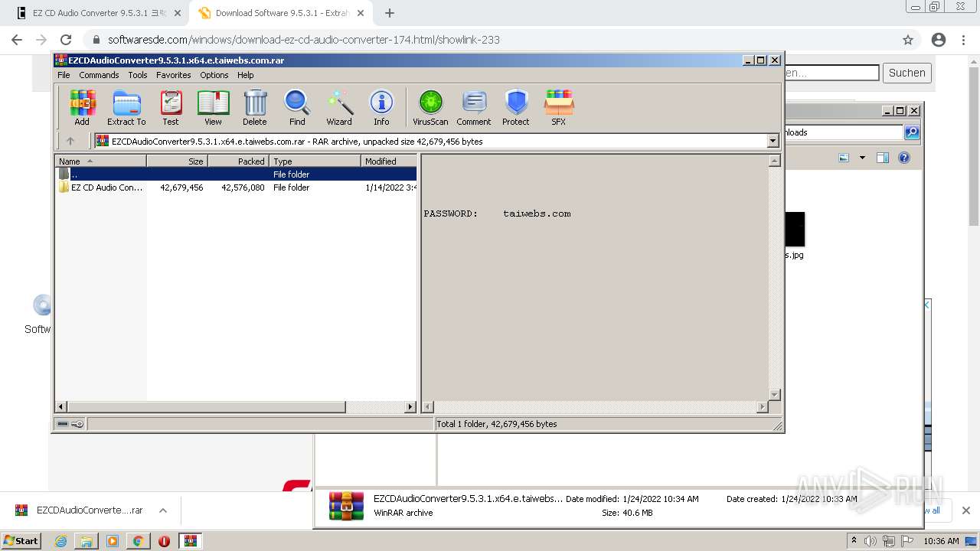Image resolution: width=980 pixels, height=551 pixels.
Task: Open the Tools menu
Action: tap(138, 75)
